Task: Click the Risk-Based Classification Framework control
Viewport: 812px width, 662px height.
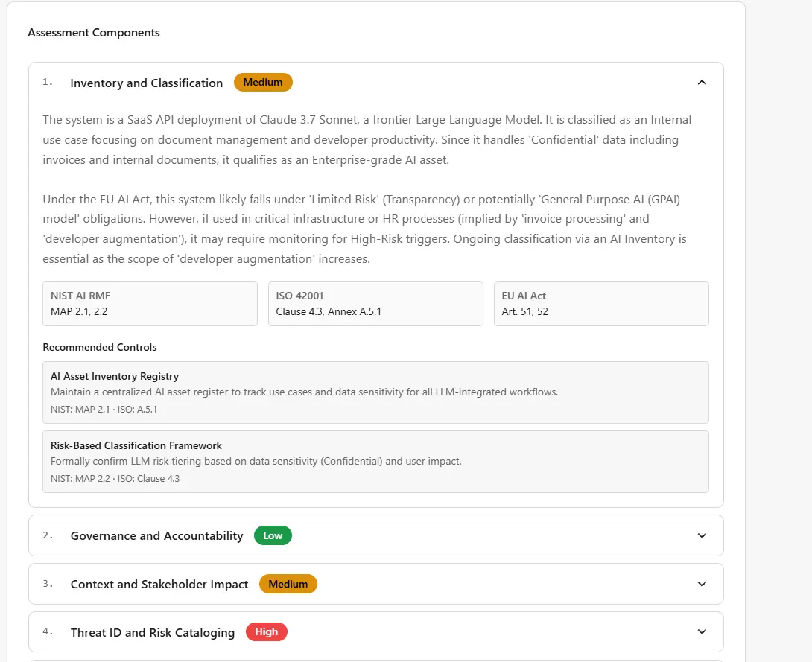Action: click(x=375, y=462)
